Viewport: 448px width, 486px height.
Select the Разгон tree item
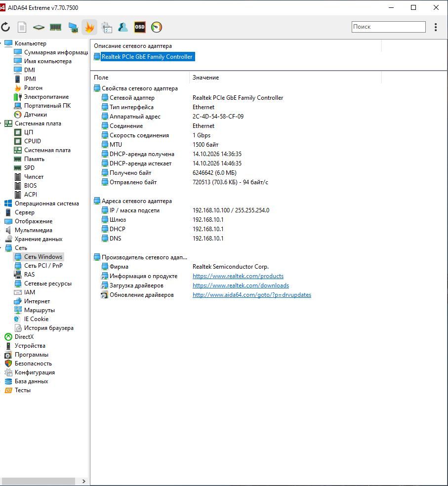click(x=33, y=88)
